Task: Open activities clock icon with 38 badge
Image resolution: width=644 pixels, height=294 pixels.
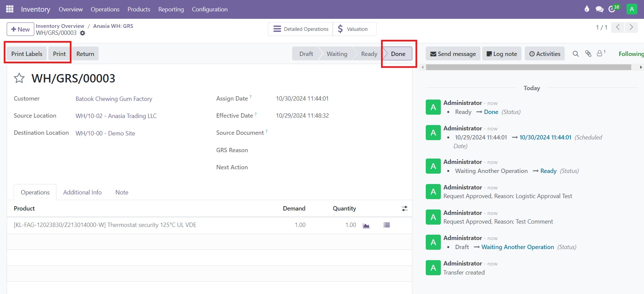Action: point(612,9)
